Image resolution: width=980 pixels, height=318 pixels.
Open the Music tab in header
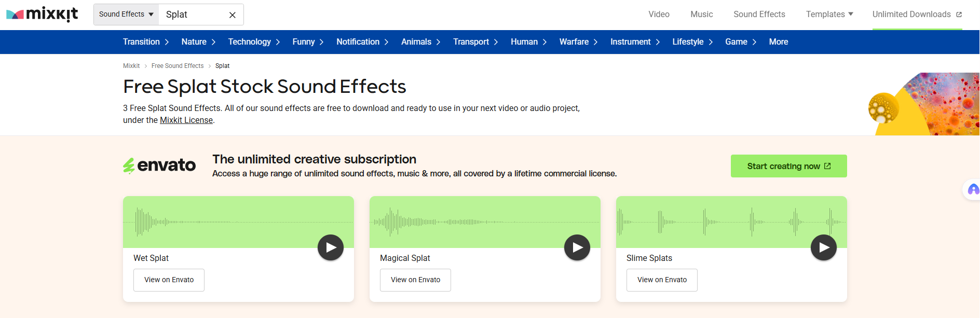[701, 15]
